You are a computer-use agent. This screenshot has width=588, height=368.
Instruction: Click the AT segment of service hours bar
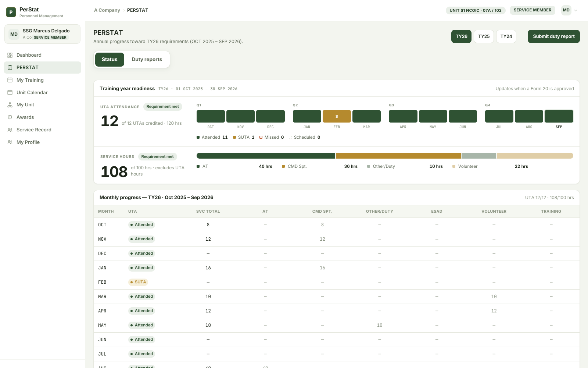266,156
